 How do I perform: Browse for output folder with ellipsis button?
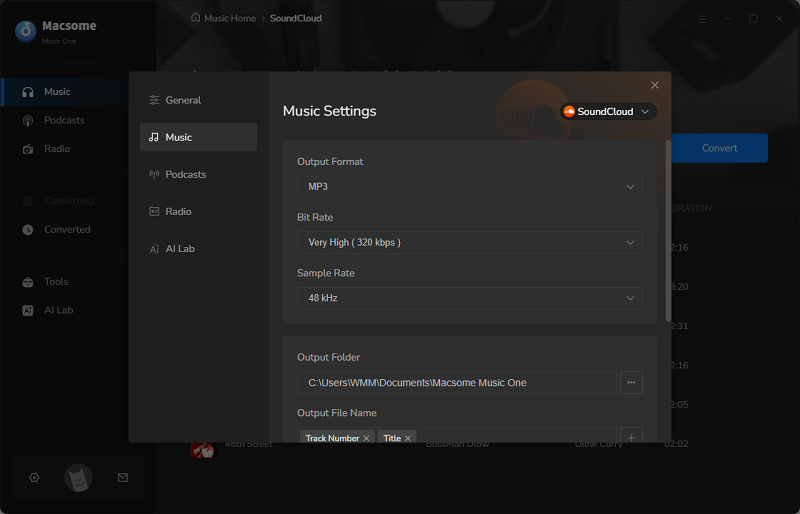tap(631, 382)
